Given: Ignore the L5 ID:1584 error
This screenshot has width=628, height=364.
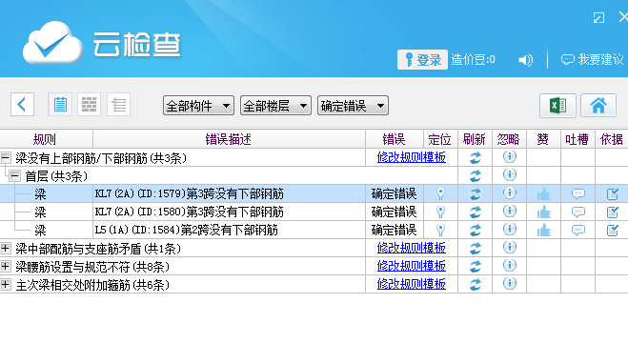Looking at the screenshot, I should point(510,229).
